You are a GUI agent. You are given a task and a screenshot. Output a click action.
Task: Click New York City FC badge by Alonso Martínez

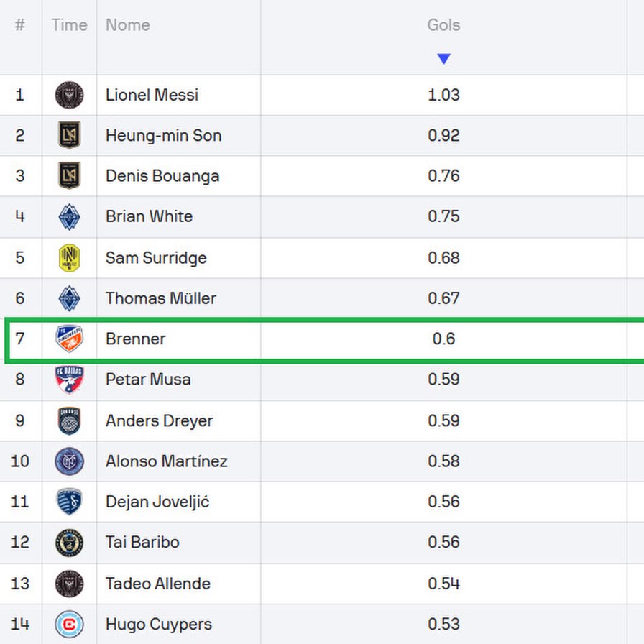tap(69, 461)
